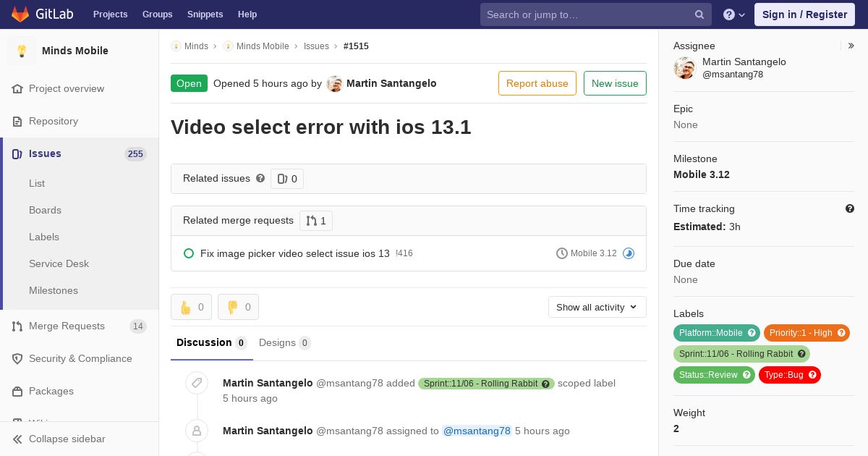Open the issues List sidebar item
Viewport: 868px width, 456px height.
point(37,183)
